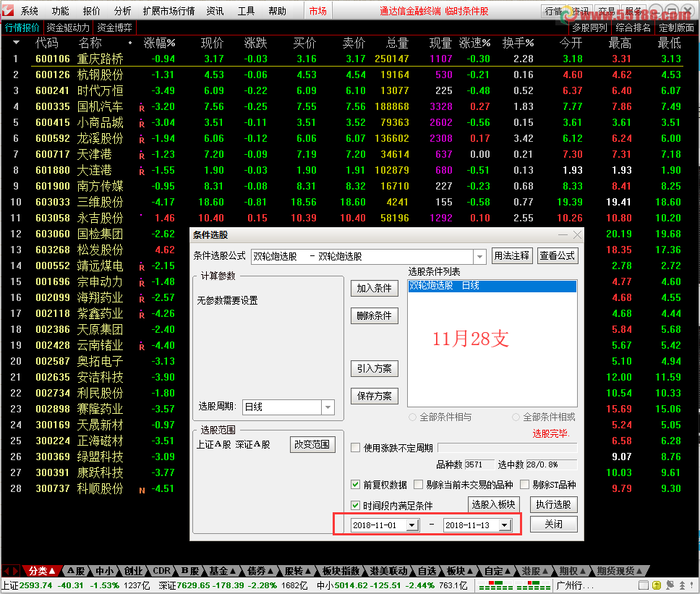Image resolution: width=700 pixels, height=594 pixels.
Task: Uncheck 前复权数据 checkbox
Action: 355,485
